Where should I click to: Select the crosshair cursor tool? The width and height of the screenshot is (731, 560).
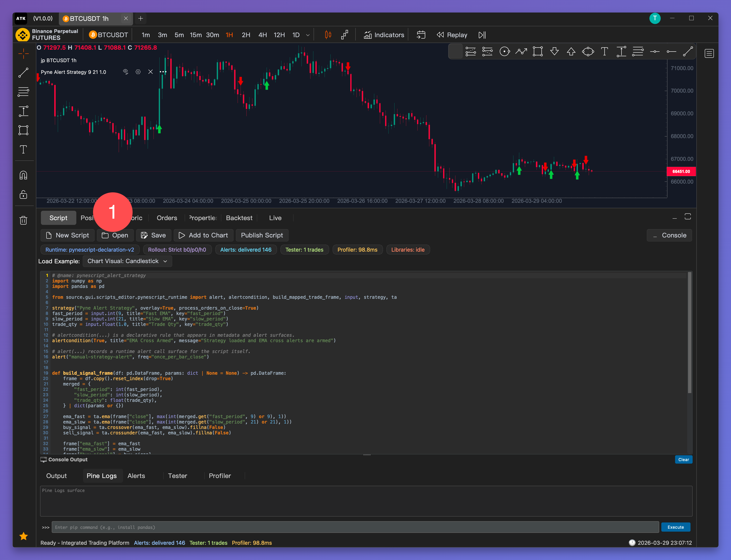click(23, 54)
